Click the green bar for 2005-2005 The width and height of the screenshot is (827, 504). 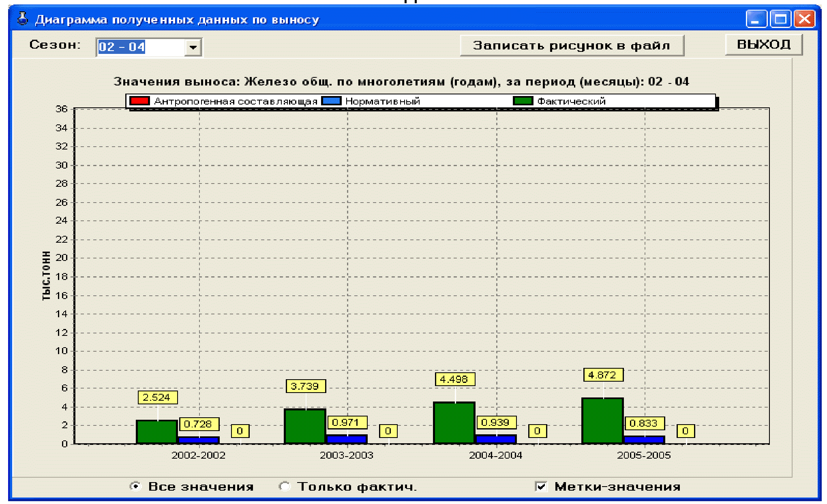click(x=602, y=421)
